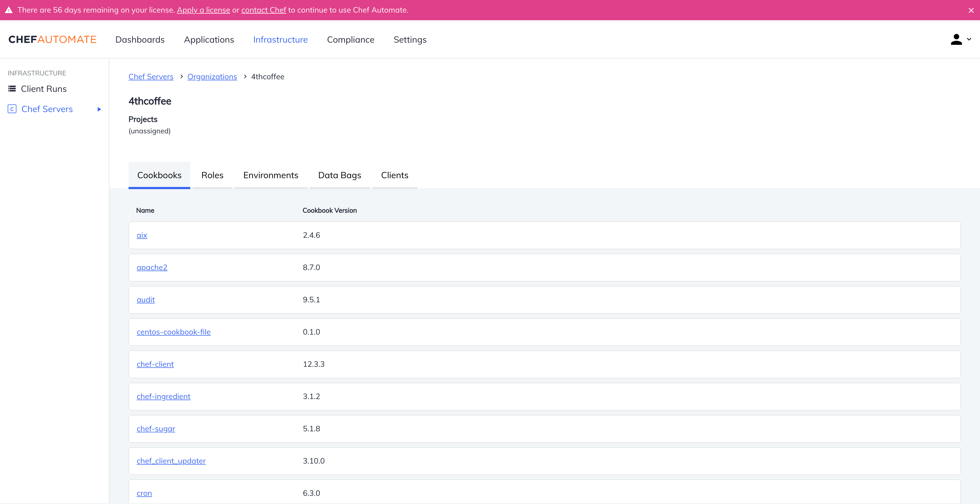Open the Compliance section
This screenshot has height=504, width=980.
351,39
